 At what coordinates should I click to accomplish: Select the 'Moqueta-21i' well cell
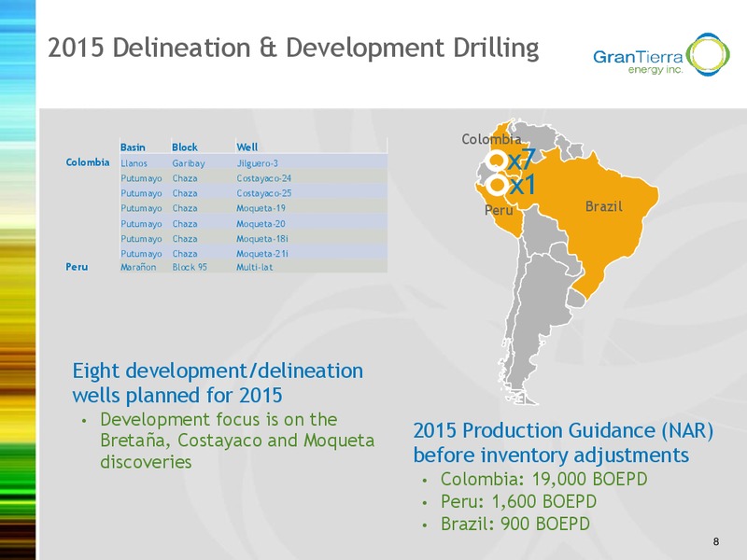click(262, 254)
